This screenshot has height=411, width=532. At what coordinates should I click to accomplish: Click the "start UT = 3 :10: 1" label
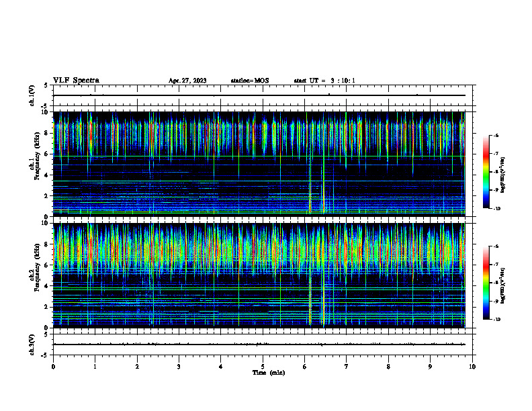point(324,81)
